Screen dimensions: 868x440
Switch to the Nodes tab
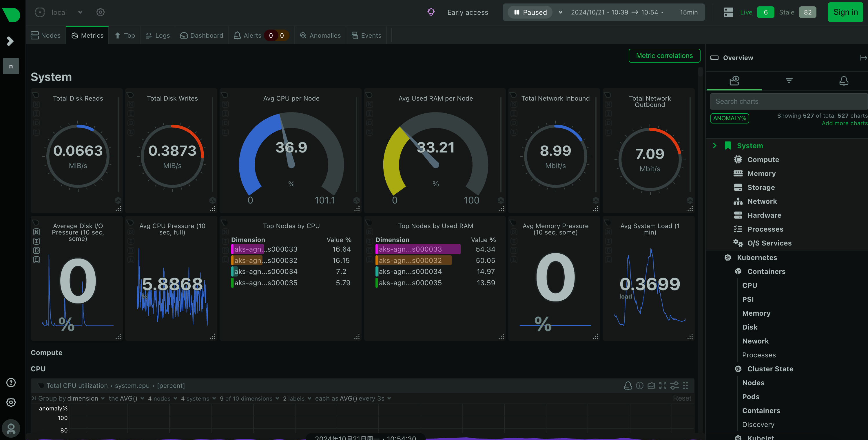click(x=45, y=35)
